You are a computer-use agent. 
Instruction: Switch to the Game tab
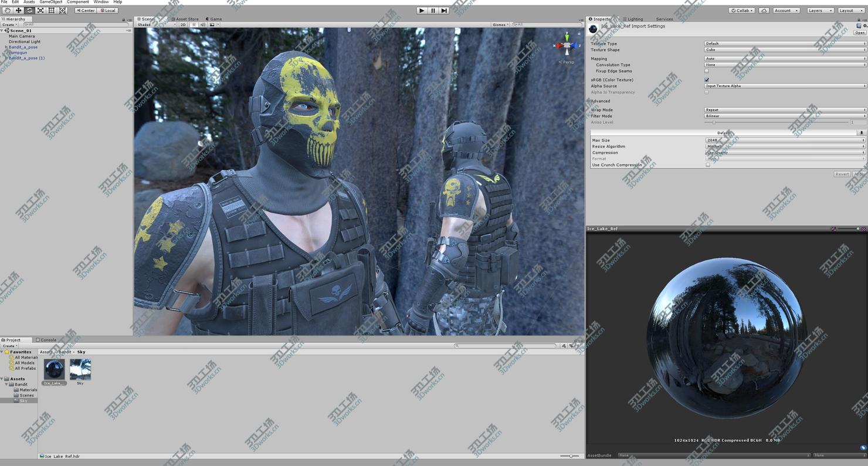click(214, 19)
